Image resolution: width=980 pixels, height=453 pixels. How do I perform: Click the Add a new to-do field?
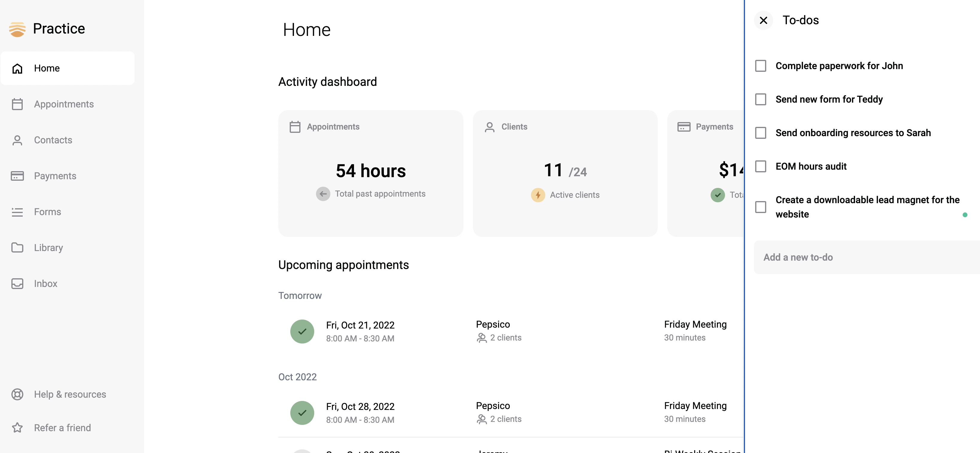pyautogui.click(x=867, y=257)
